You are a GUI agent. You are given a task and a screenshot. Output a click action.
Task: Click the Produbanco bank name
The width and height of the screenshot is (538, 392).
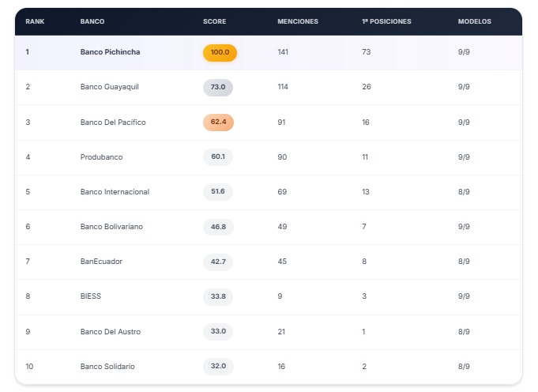pos(101,157)
